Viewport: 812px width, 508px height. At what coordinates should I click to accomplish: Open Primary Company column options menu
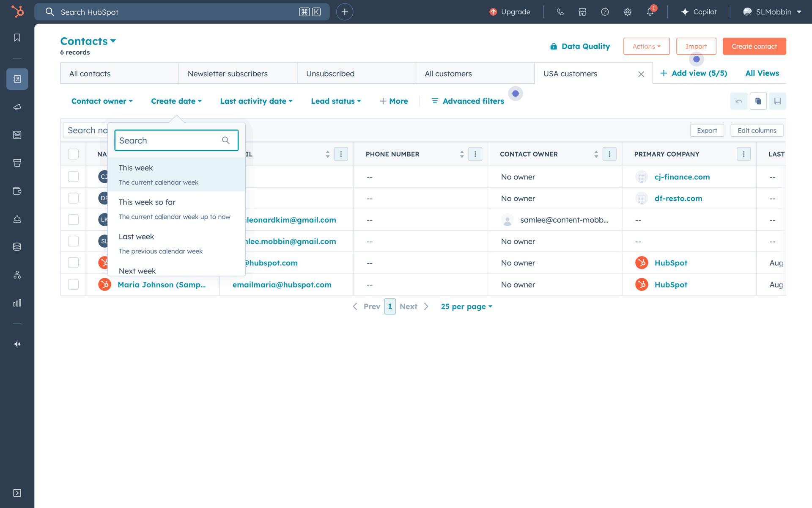(x=744, y=154)
